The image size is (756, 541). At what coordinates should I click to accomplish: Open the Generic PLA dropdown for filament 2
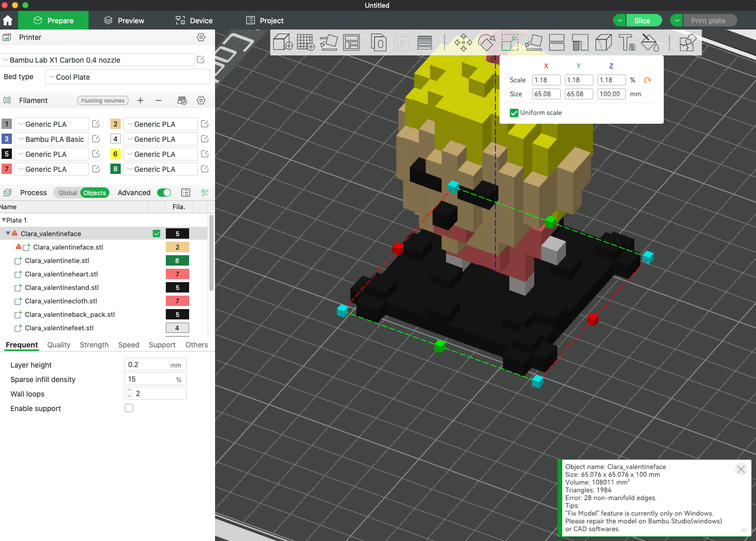tap(160, 124)
